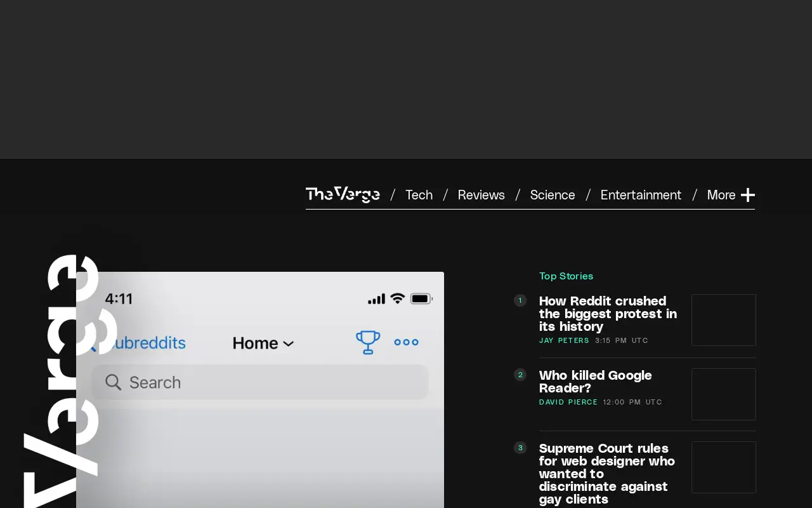This screenshot has height=508, width=812.
Task: Read 'How Reddit crushed the biggest protest' story
Action: tap(608, 314)
